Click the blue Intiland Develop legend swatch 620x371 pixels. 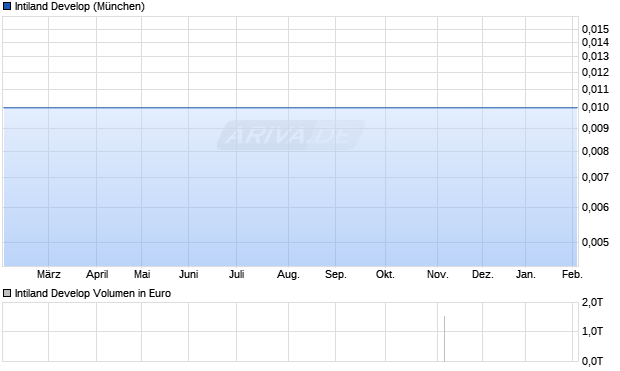(x=7, y=6)
